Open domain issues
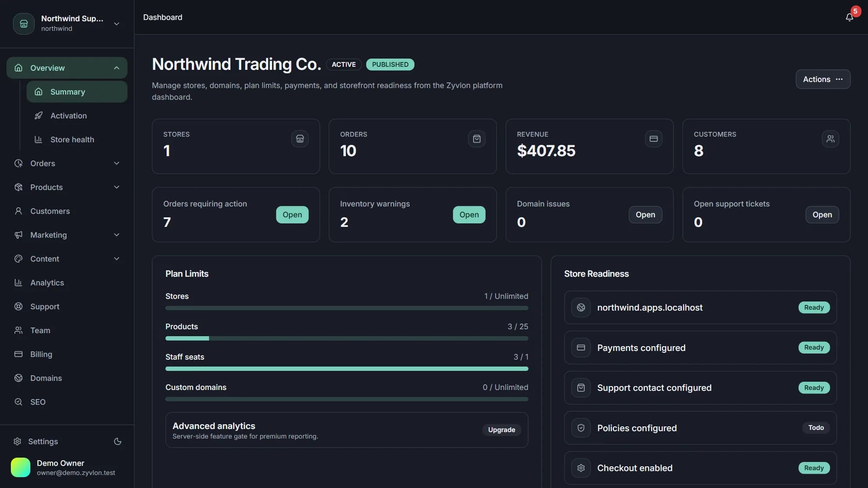Image resolution: width=868 pixels, height=488 pixels. click(x=645, y=215)
